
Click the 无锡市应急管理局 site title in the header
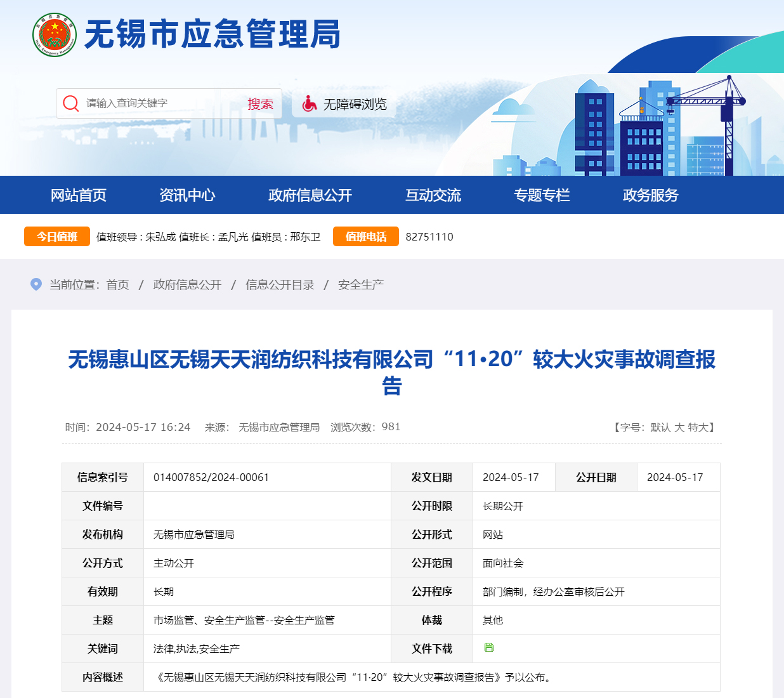tap(212, 34)
